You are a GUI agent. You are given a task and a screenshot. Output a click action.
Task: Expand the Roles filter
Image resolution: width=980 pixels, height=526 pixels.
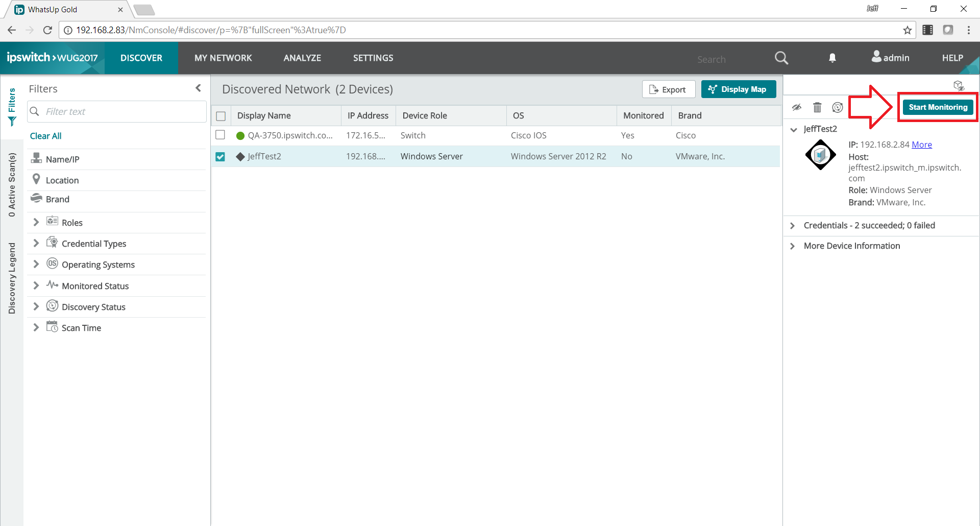pyautogui.click(x=36, y=222)
